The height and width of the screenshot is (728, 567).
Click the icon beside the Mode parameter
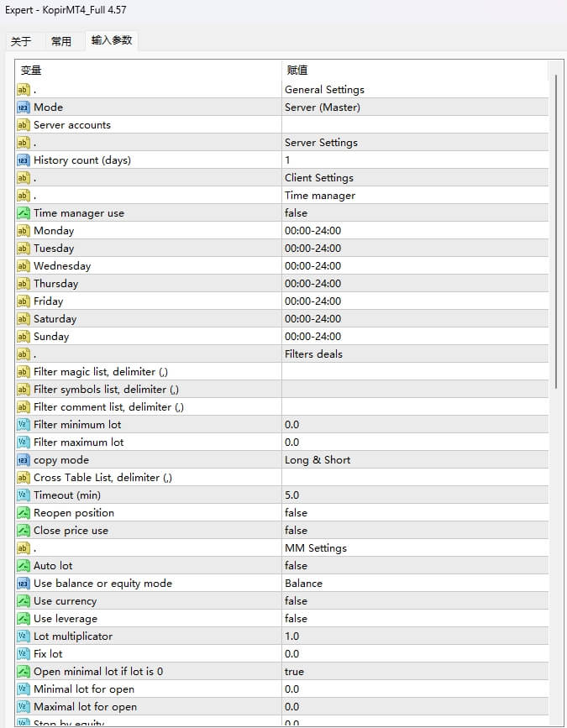(23, 107)
